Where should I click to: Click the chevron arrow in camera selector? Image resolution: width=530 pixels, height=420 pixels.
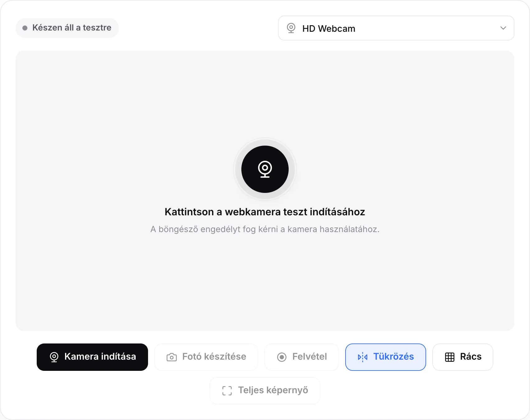click(503, 28)
